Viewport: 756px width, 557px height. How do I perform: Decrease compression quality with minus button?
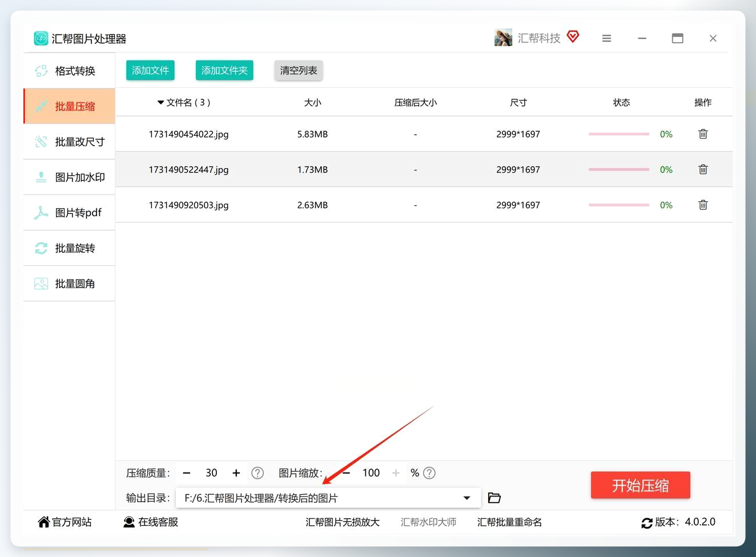pyautogui.click(x=187, y=473)
